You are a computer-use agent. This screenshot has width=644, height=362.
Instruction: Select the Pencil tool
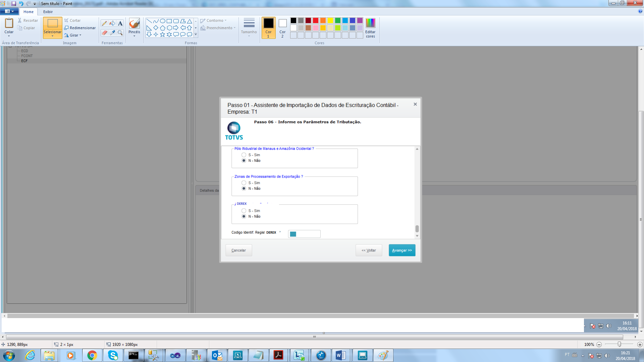tap(104, 23)
